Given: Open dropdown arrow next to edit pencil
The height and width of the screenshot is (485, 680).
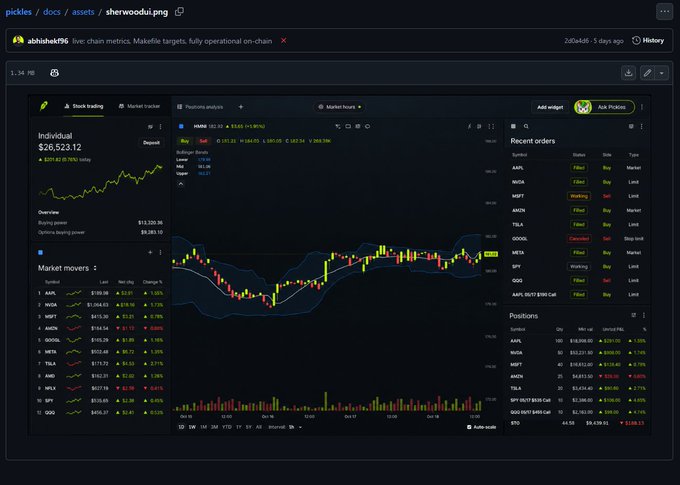Looking at the screenshot, I should 662,73.
